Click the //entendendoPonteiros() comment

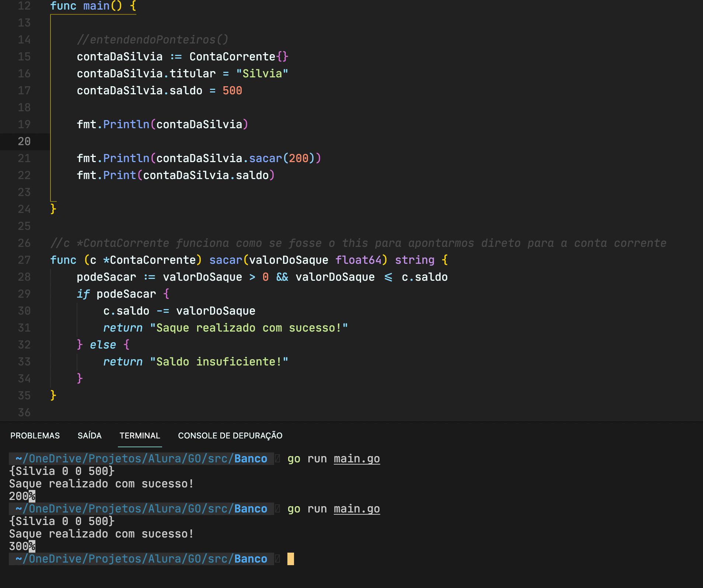pyautogui.click(x=153, y=40)
